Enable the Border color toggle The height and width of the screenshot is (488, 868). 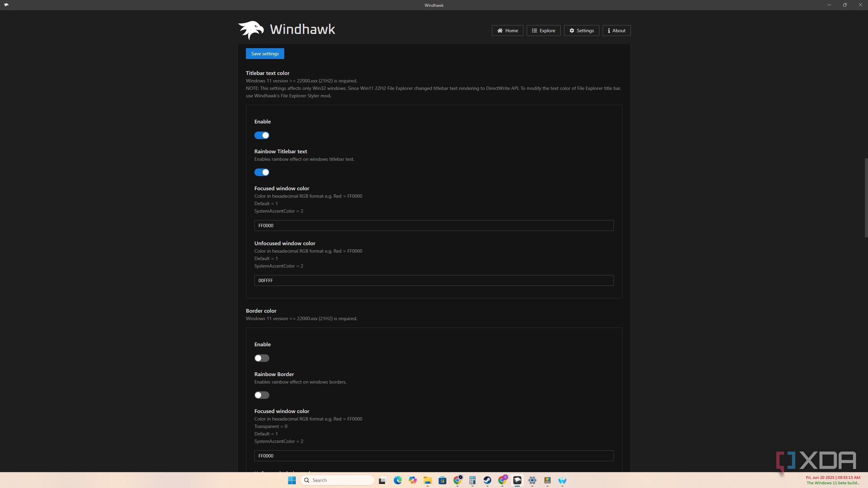(262, 358)
